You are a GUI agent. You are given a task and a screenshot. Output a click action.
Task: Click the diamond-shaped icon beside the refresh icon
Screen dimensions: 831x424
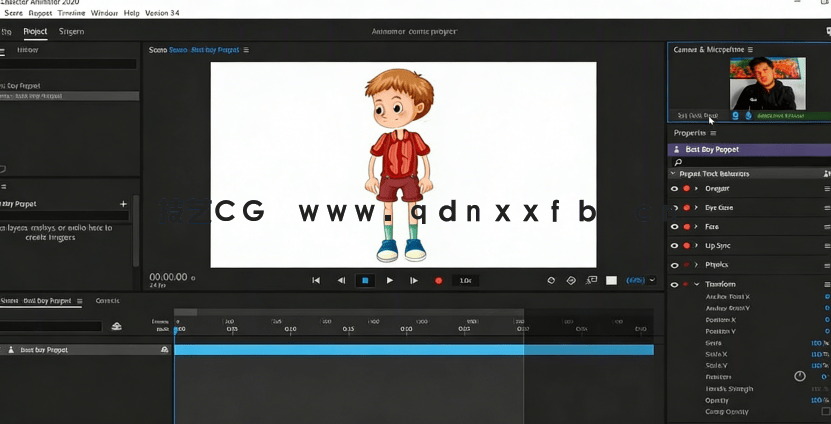tap(571, 280)
